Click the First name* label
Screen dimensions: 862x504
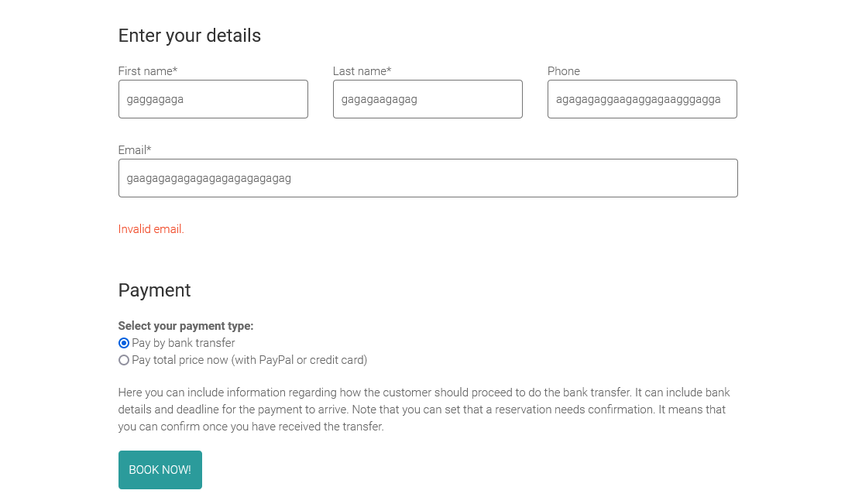(x=148, y=71)
